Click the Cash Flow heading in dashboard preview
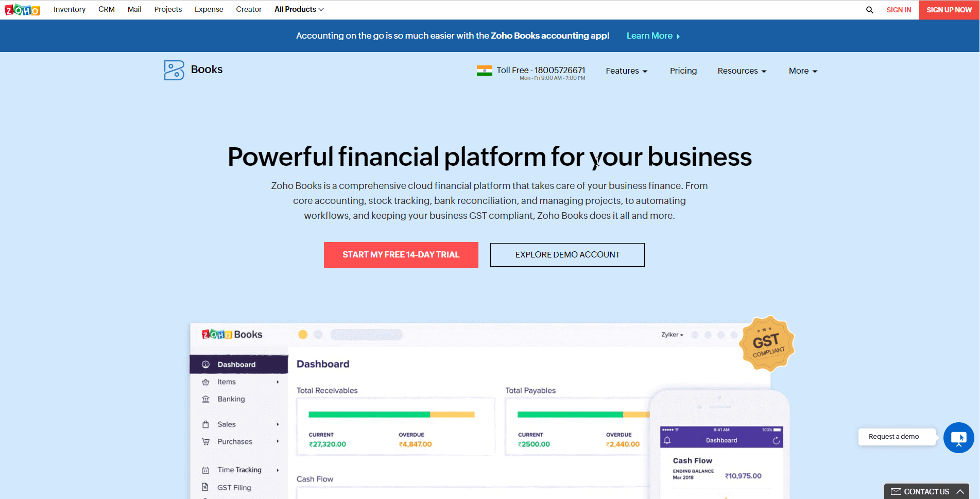The width and height of the screenshot is (980, 499). (x=315, y=479)
